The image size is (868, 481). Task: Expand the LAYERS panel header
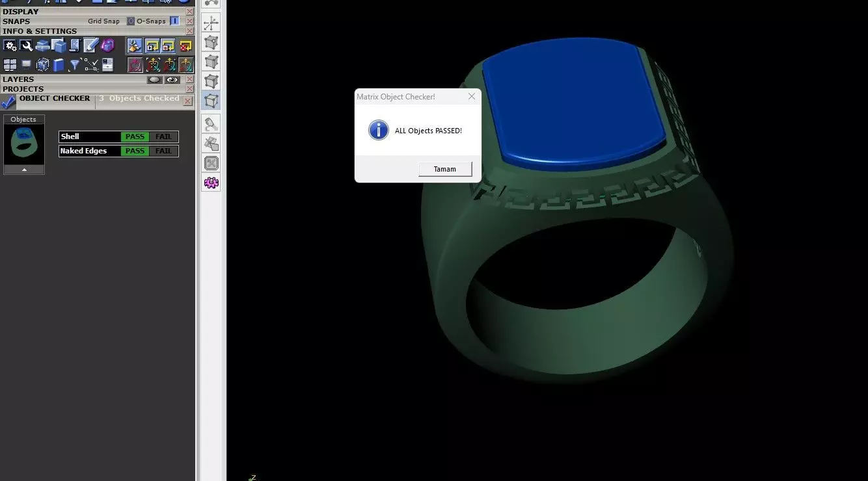pyautogui.click(x=18, y=79)
